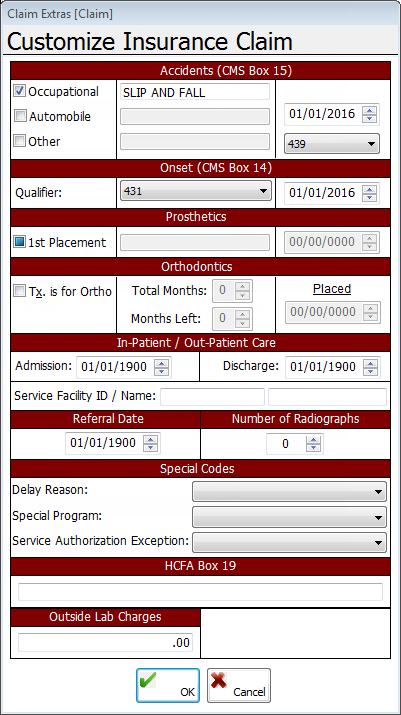
Task: Click the HCFA Box 19 text field
Action: pos(200,592)
